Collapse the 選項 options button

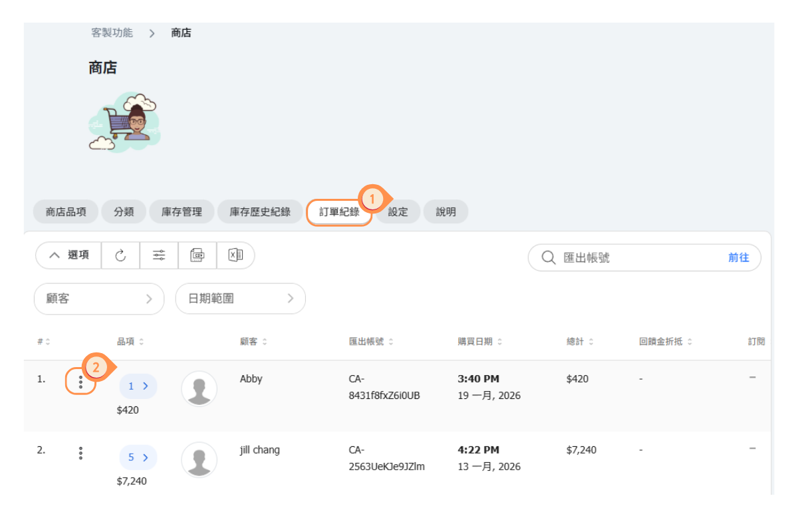point(69,255)
